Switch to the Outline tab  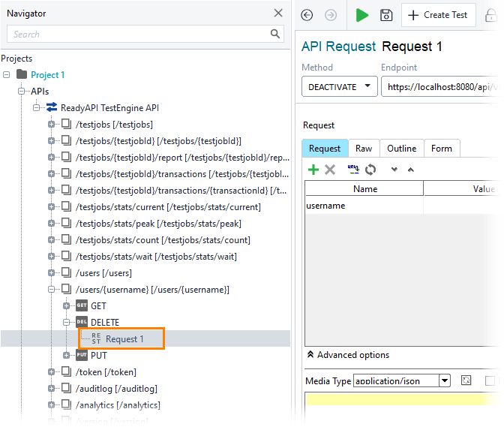pyautogui.click(x=401, y=149)
